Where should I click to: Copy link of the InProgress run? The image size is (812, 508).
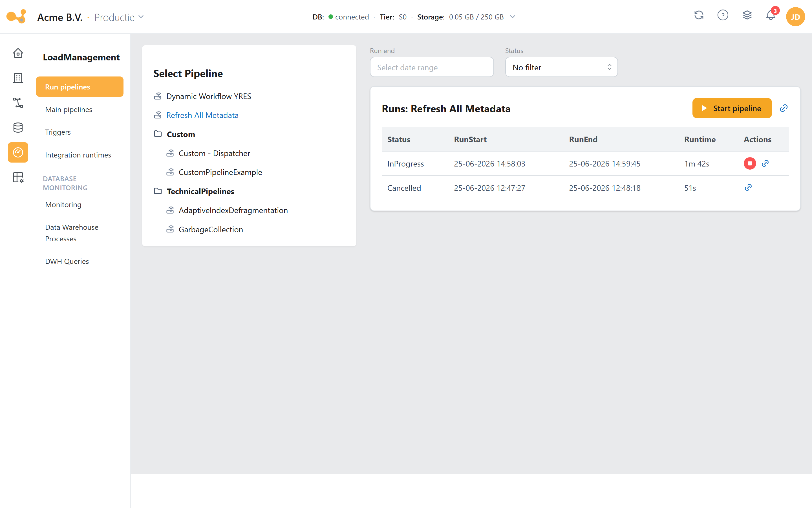click(765, 164)
